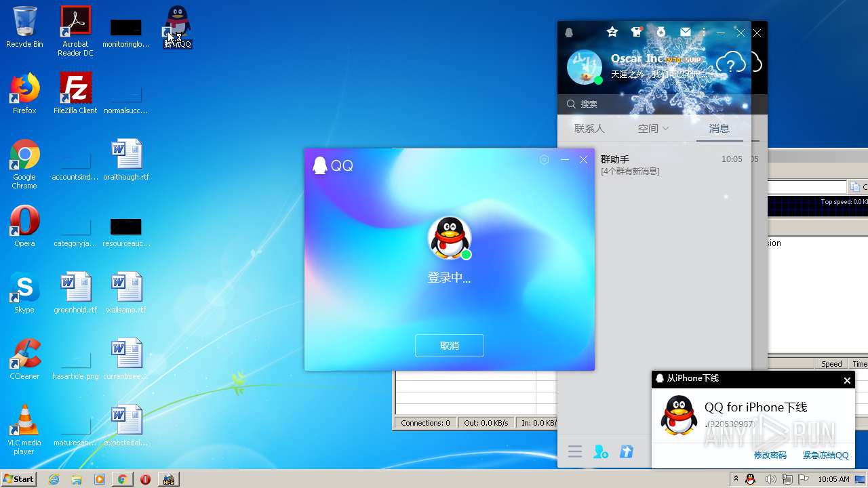Expand the 空间 tab dropdown arrow
Image resolution: width=868 pixels, height=488 pixels.
click(x=666, y=128)
